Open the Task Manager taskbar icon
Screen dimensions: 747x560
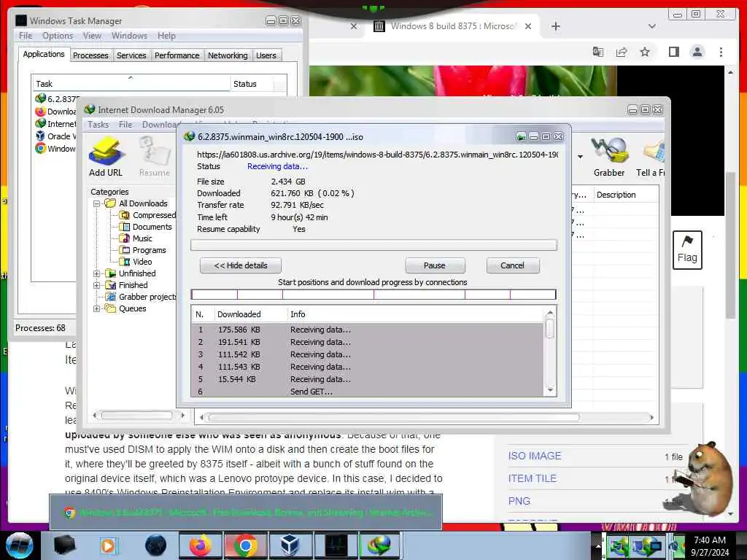point(336,545)
